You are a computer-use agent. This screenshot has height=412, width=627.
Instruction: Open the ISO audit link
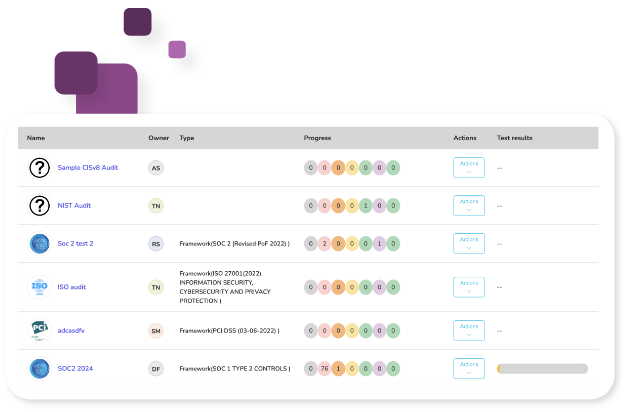click(72, 286)
